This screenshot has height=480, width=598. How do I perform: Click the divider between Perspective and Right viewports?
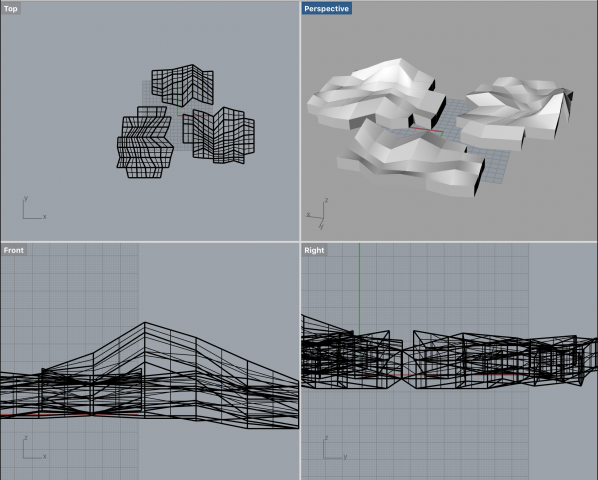[x=449, y=242]
